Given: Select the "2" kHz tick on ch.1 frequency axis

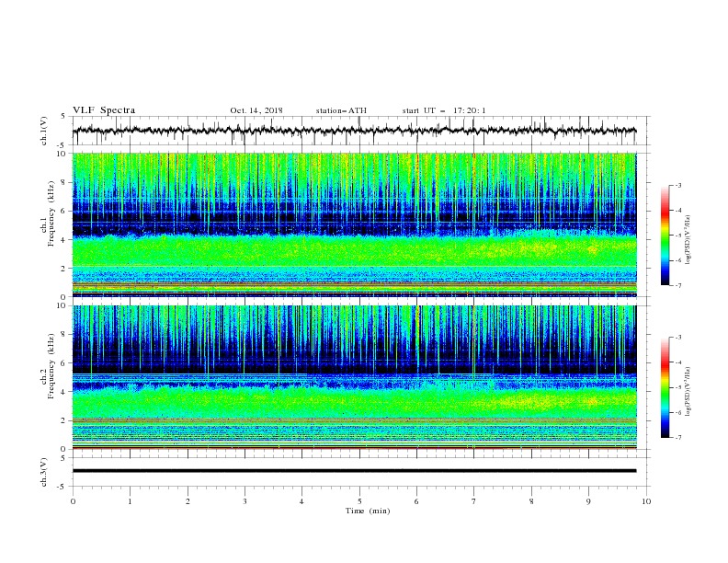Looking at the screenshot, I should tap(64, 269).
